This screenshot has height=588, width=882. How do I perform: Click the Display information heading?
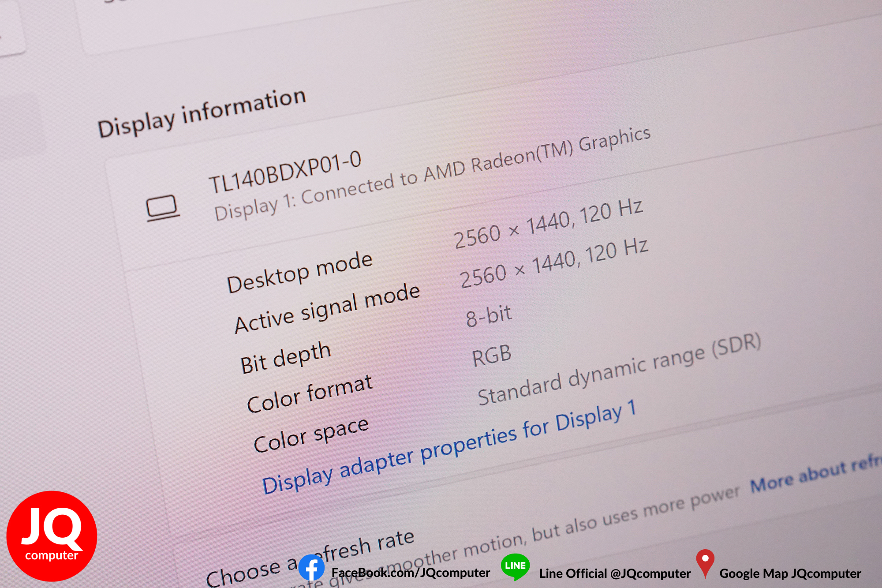pyautogui.click(x=202, y=112)
